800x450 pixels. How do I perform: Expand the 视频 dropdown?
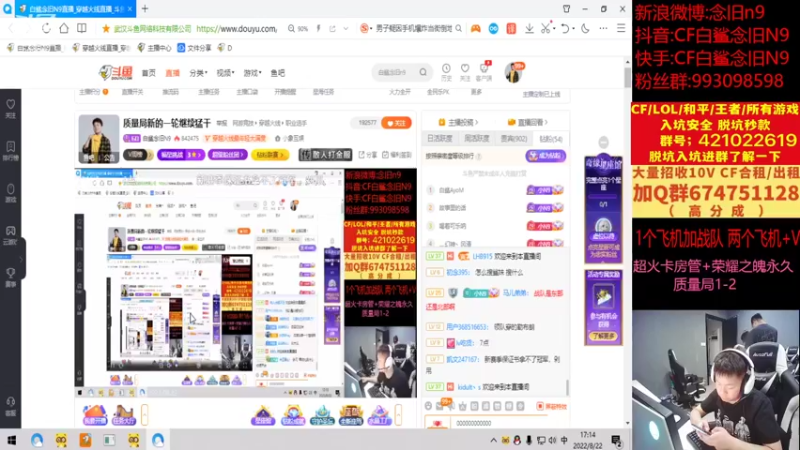(x=225, y=73)
